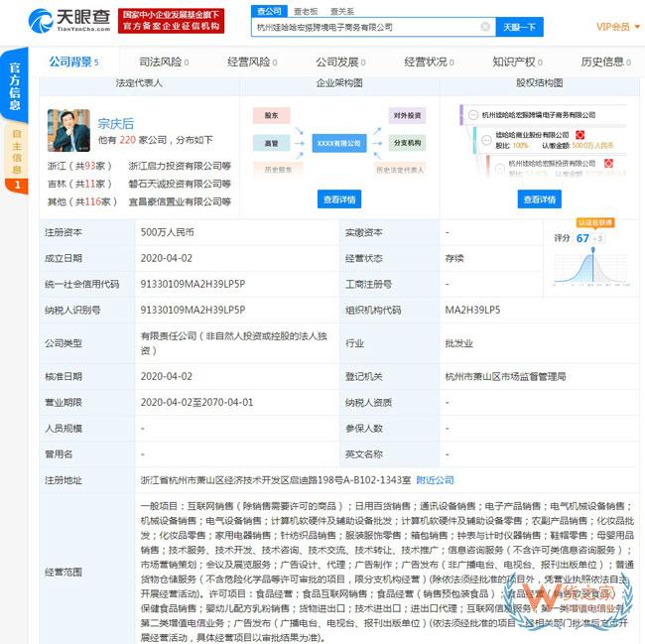
Task: Click 查看详情 under 股权结构图
Action: pos(539,199)
